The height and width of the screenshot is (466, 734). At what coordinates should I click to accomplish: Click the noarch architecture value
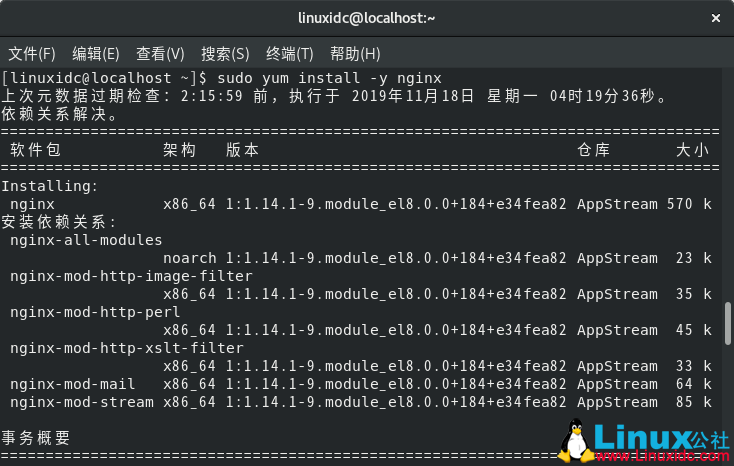[x=190, y=258]
